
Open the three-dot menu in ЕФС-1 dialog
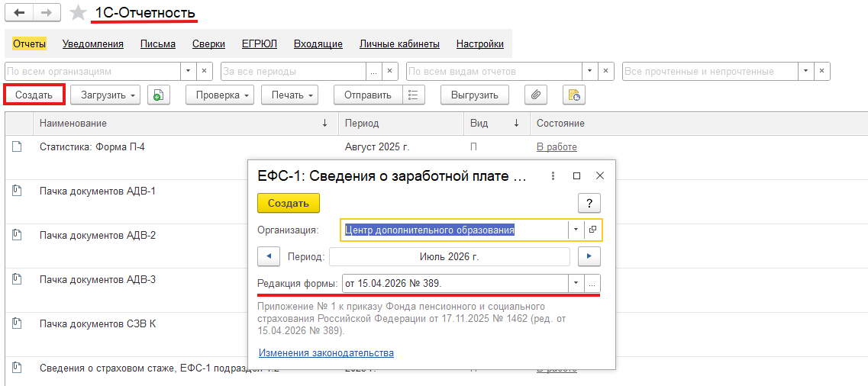tap(553, 176)
